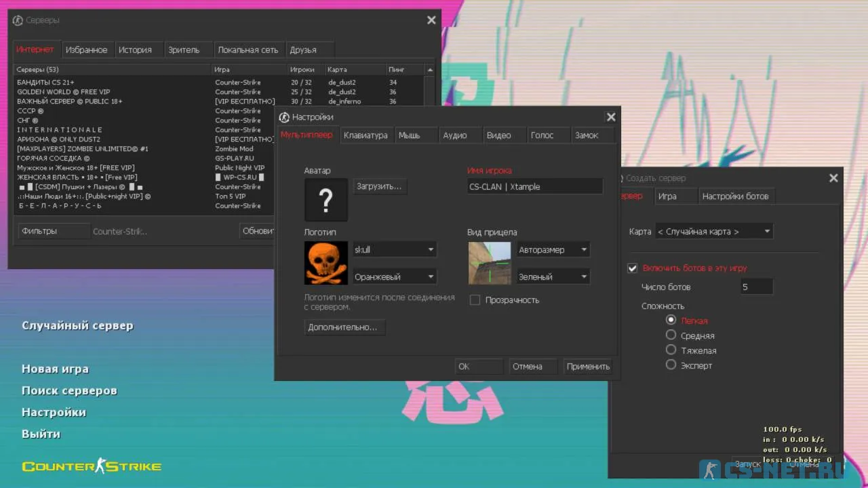
Task: Click the Имя игрока name field
Action: pos(535,186)
